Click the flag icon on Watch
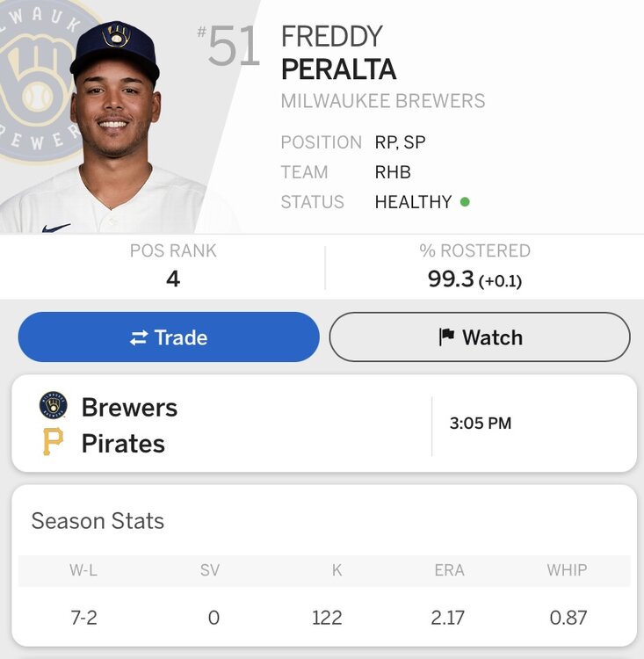Image resolution: width=644 pixels, height=659 pixels. 446,337
